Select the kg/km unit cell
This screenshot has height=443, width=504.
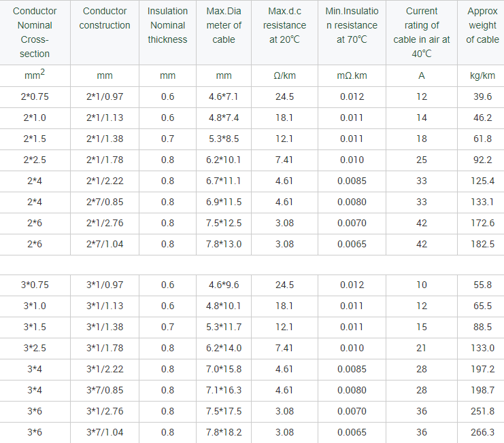point(482,75)
